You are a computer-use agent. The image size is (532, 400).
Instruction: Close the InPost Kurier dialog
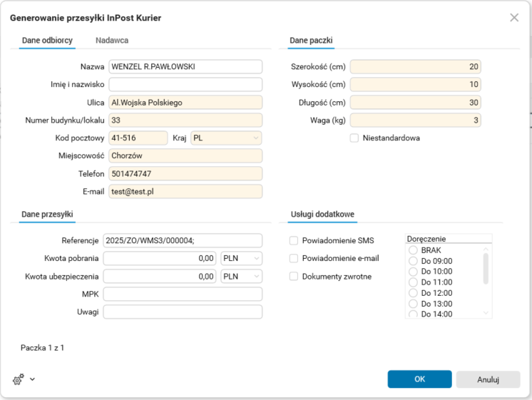(x=514, y=18)
